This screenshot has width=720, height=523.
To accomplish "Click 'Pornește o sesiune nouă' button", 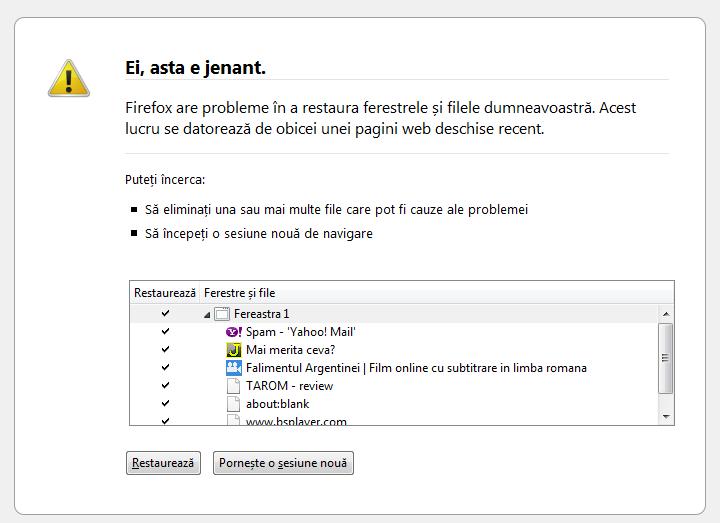I will 283,463.
